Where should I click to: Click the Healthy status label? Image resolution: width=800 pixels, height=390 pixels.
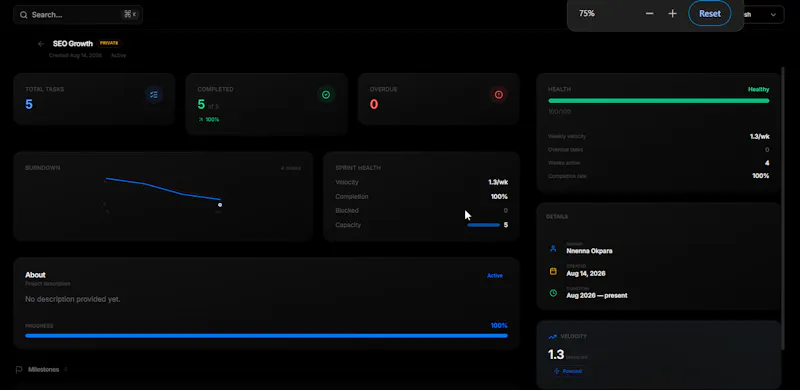click(x=759, y=89)
